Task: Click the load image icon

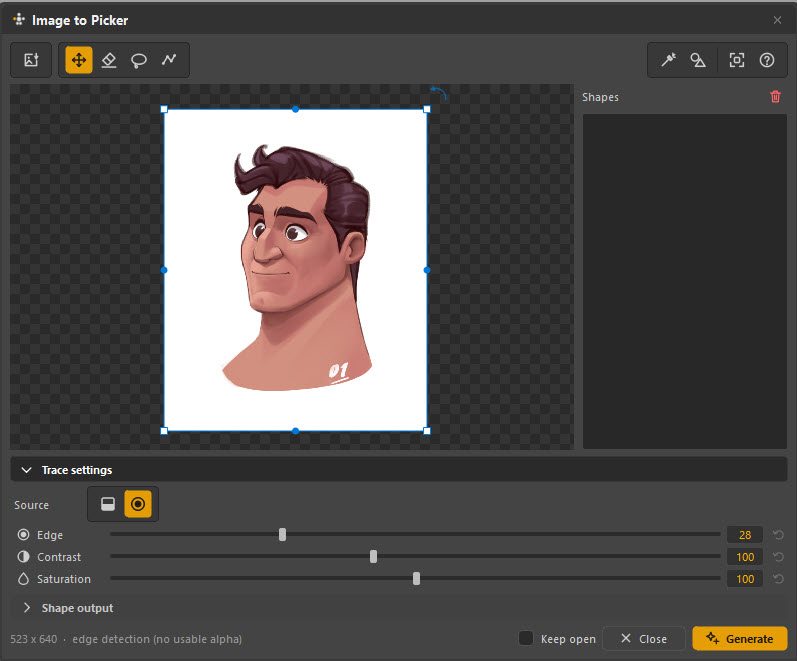Action: pos(31,60)
